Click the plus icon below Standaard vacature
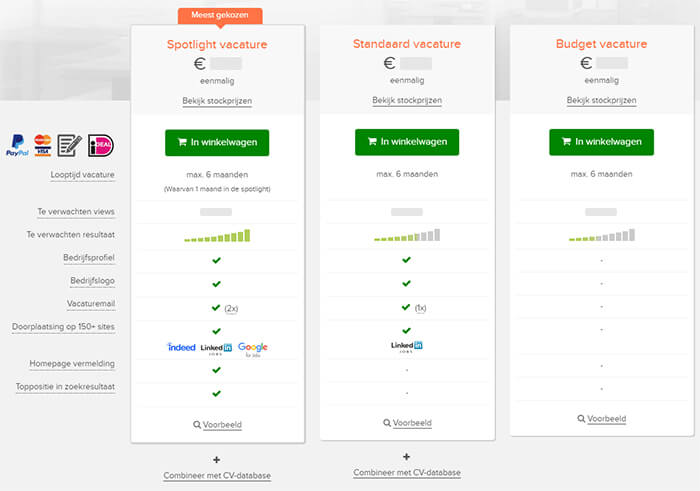This screenshot has height=491, width=700. point(406,457)
